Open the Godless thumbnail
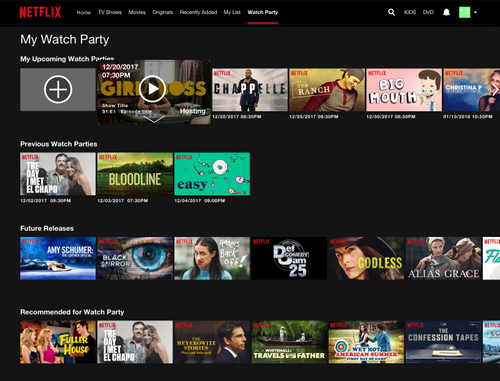 click(366, 258)
